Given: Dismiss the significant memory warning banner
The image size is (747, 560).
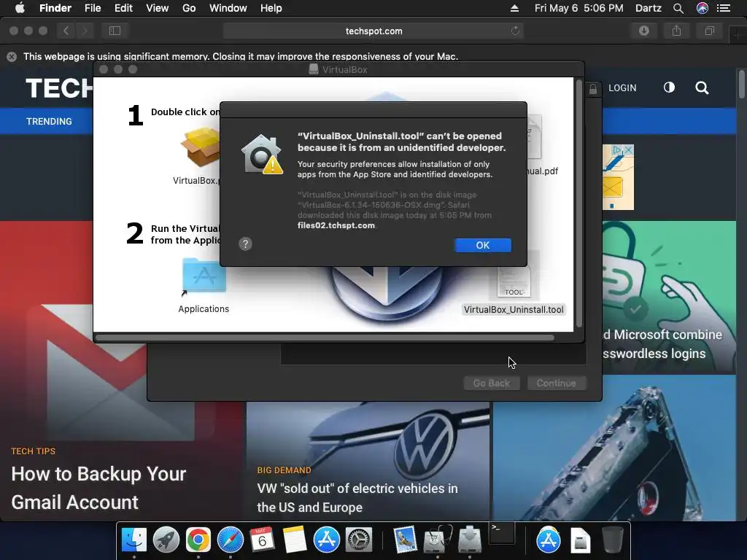Looking at the screenshot, I should [x=12, y=57].
